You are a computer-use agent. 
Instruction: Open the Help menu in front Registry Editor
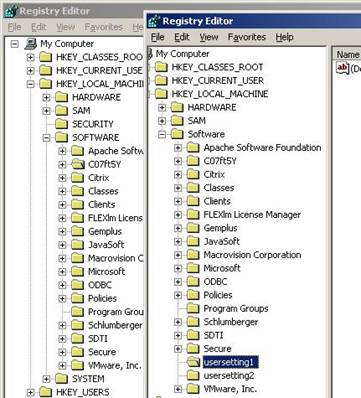point(284,37)
